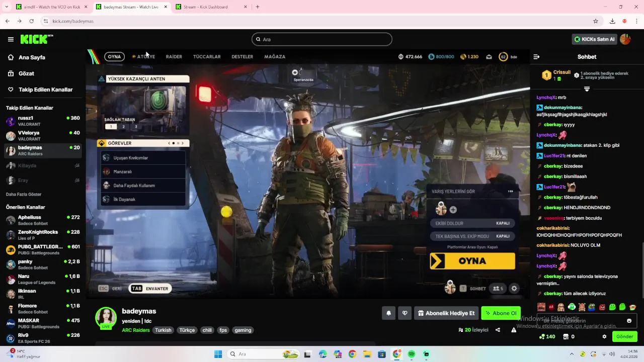
Task: Open the Flomore channel
Action: pos(43,309)
